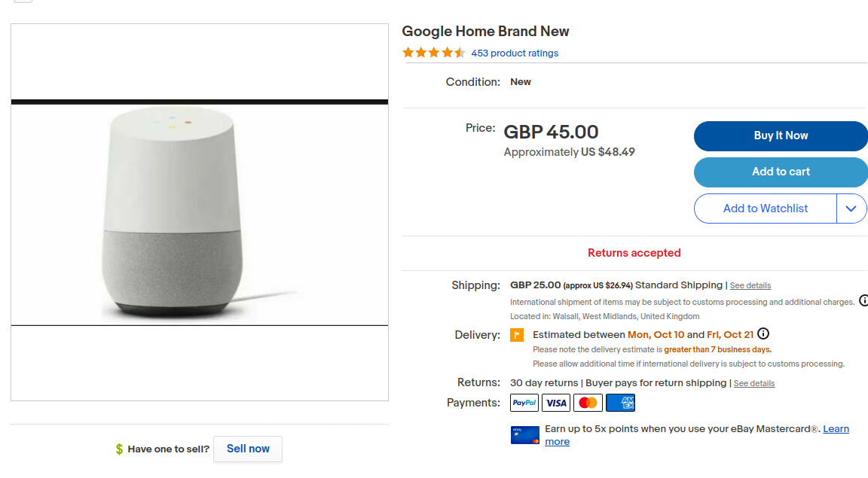Click the shipping charges info icon
The image size is (868, 478).
point(863,300)
